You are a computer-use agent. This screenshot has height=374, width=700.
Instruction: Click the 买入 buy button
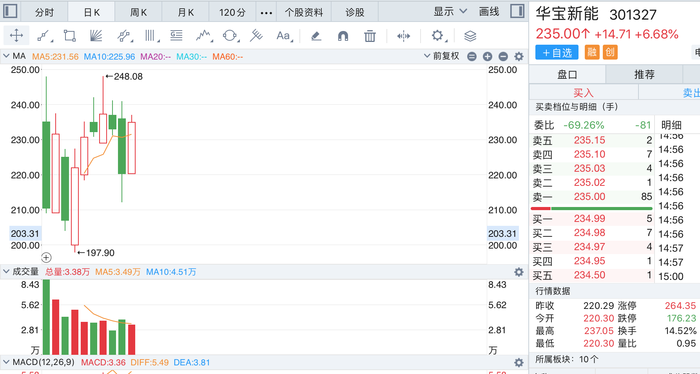583,92
